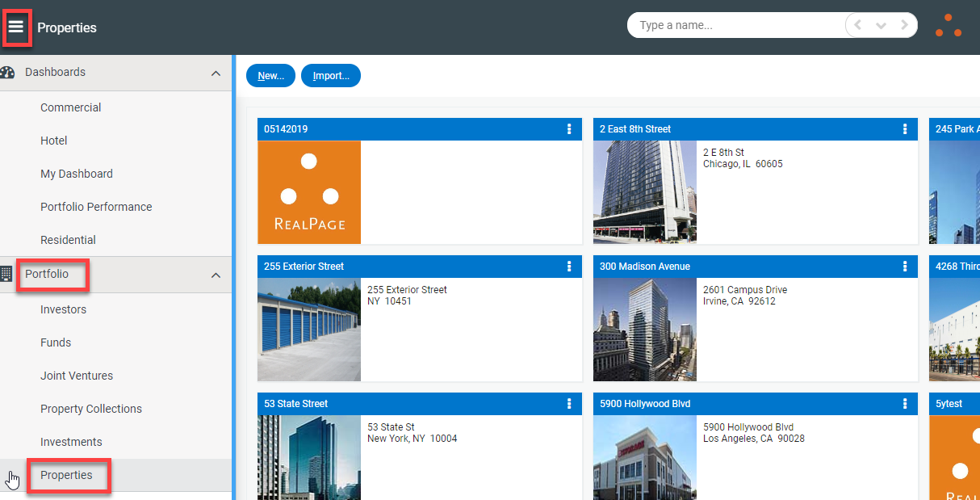Open the Portfolio Performance dashboard

(x=96, y=207)
